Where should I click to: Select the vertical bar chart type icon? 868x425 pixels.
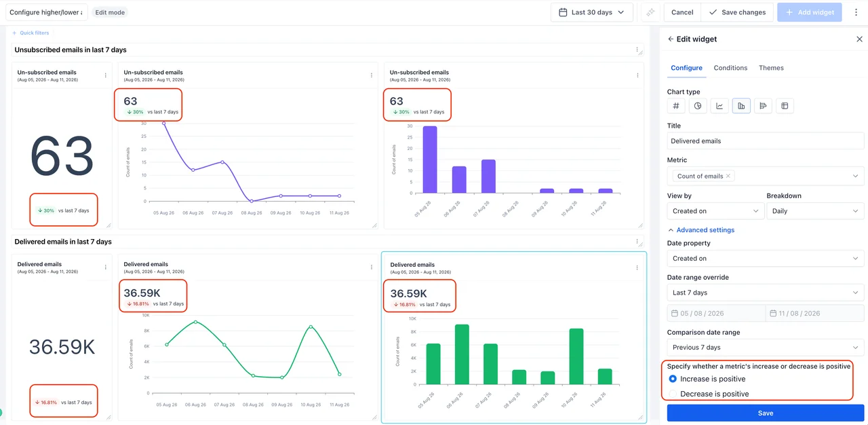point(741,106)
